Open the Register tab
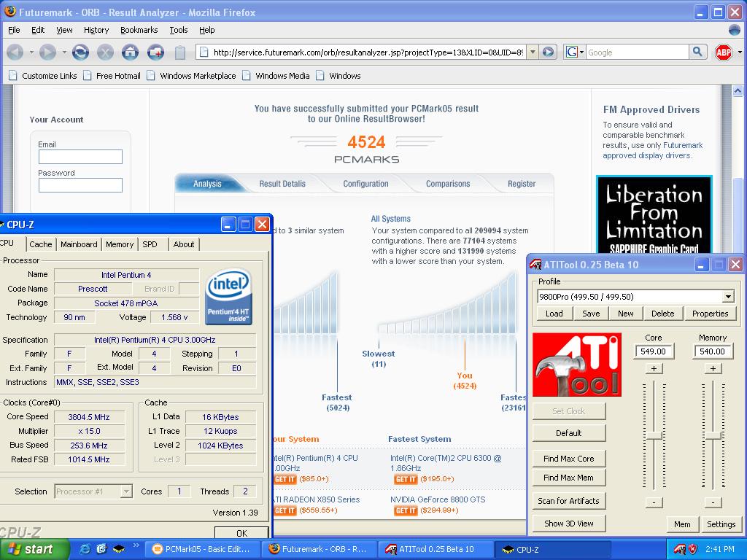Screen dimensions: 747x560 (x=522, y=184)
